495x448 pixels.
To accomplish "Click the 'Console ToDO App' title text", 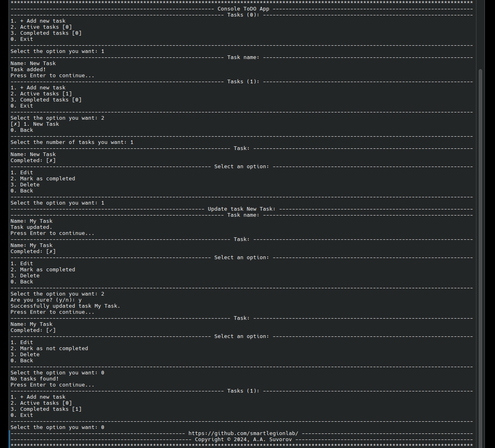I will (x=243, y=9).
